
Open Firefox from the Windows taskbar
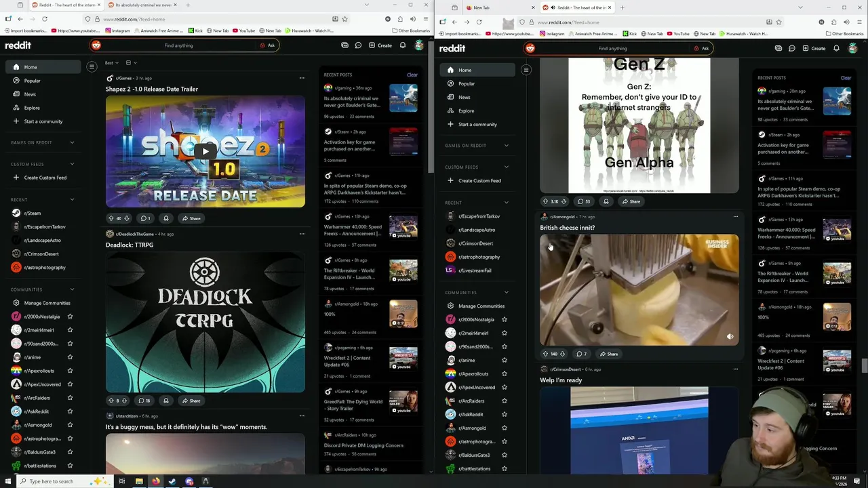155,481
